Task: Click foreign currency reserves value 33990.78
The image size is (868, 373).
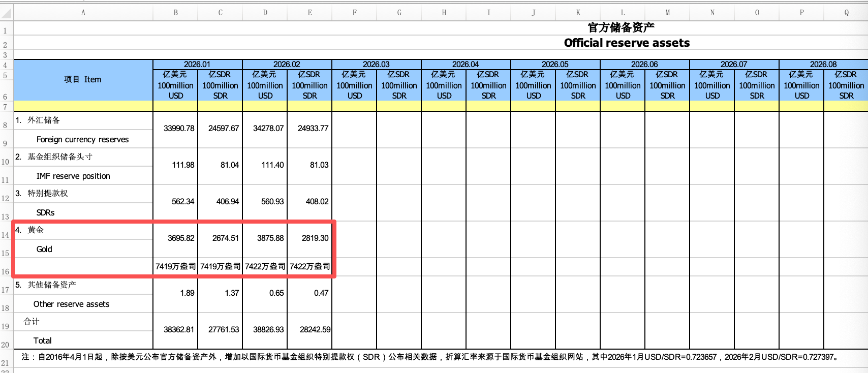Action: click(178, 129)
